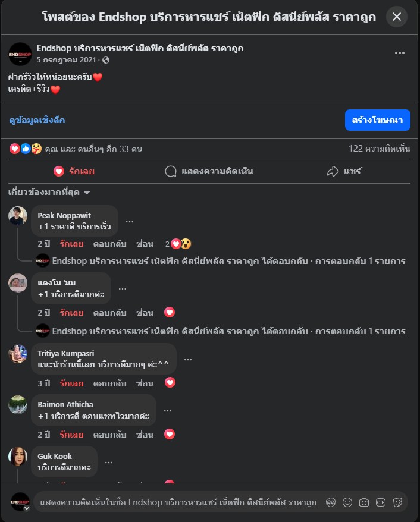Open the emoji picker in comment box
The image size is (420, 522).
(x=347, y=502)
